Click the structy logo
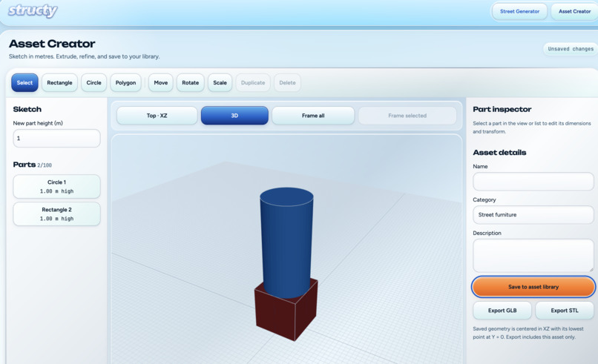Image resolution: width=598 pixels, height=364 pixels. (x=33, y=10)
